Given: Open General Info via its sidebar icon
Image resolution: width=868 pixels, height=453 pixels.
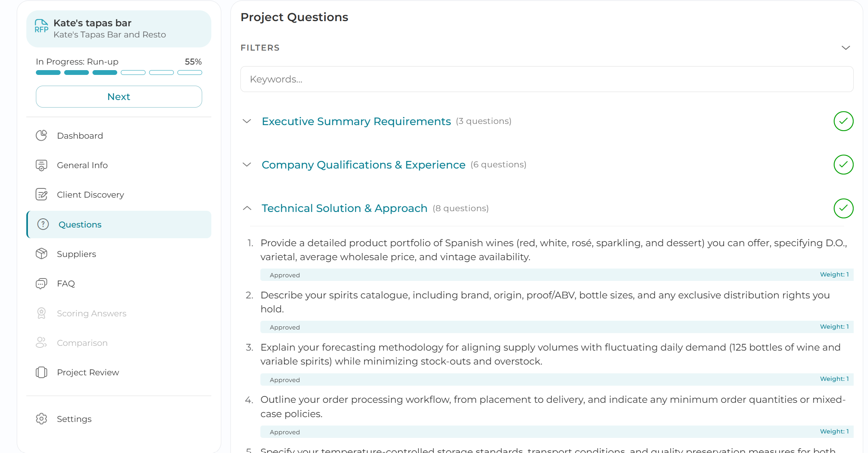Looking at the screenshot, I should [42, 165].
